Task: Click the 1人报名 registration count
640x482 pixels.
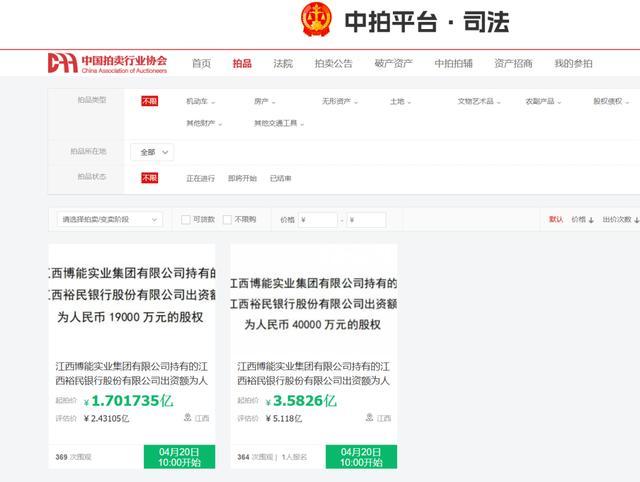Action: click(294, 457)
